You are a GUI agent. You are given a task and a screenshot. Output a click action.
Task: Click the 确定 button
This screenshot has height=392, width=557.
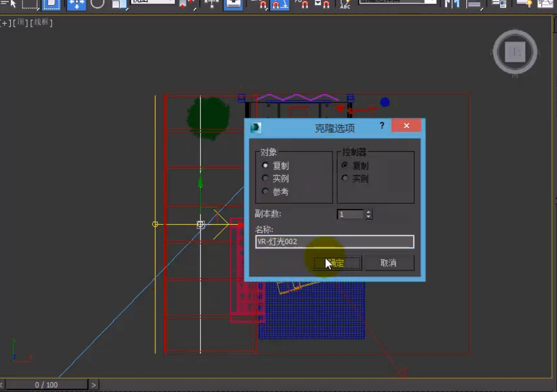(x=337, y=263)
